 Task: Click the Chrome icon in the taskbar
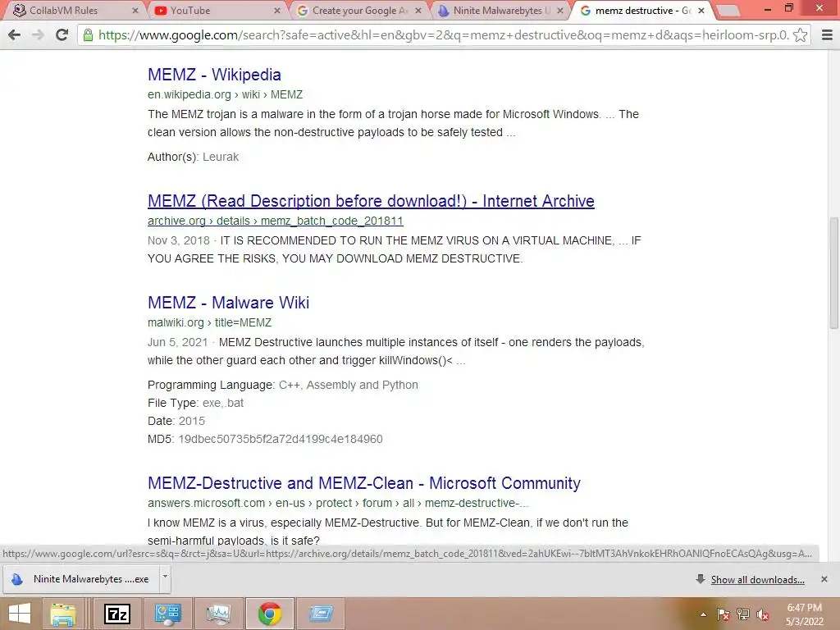[x=269, y=614]
